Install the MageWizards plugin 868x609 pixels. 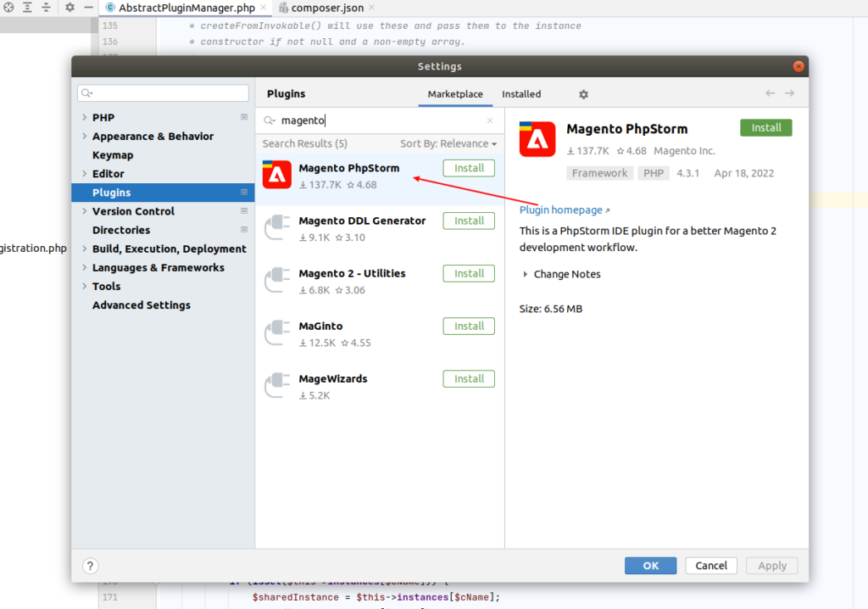[469, 379]
